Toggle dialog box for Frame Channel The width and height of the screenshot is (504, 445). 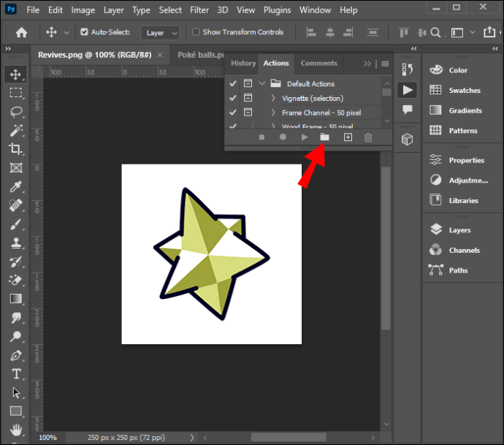pos(248,112)
